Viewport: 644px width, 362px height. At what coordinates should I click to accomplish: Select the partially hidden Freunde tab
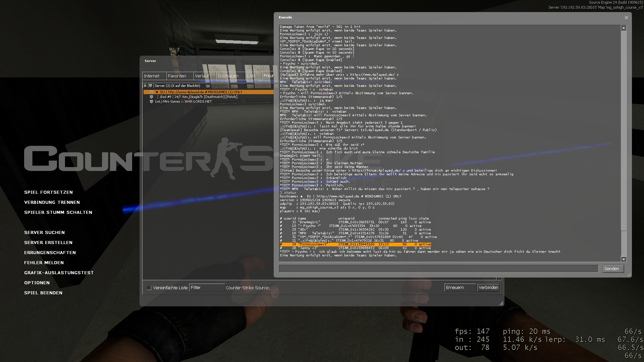click(x=268, y=76)
